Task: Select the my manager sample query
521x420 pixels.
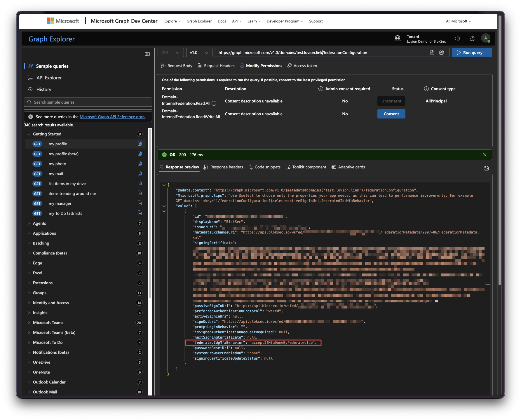Action: [x=86, y=203]
